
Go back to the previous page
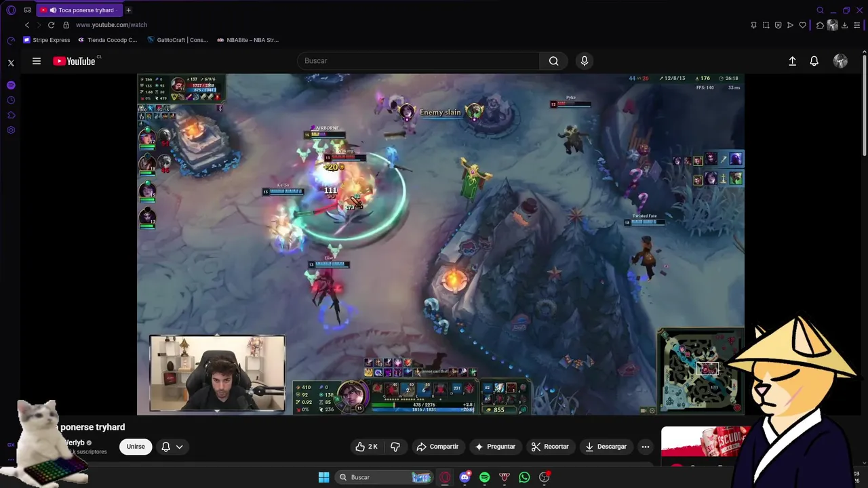[x=27, y=25]
